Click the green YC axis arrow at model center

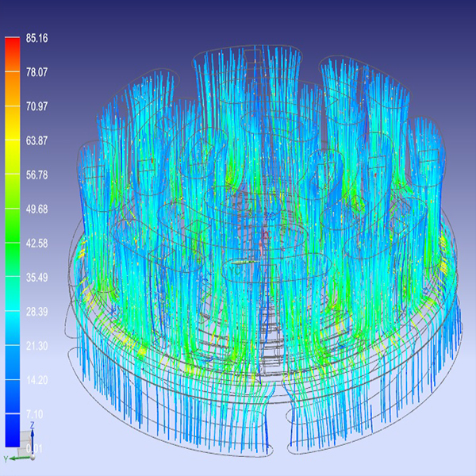point(245,262)
